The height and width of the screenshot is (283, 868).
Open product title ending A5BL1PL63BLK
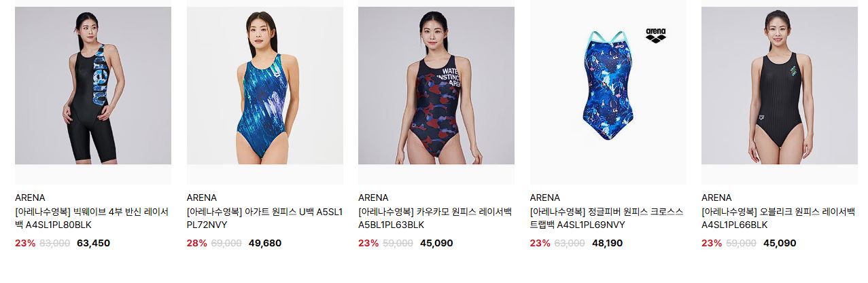click(436, 218)
